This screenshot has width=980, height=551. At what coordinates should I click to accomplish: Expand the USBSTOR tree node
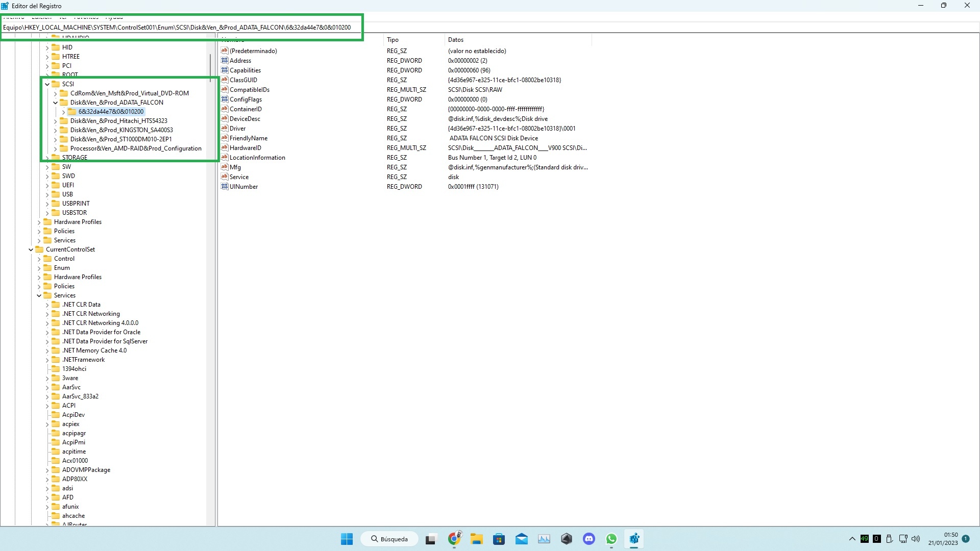[47, 213]
